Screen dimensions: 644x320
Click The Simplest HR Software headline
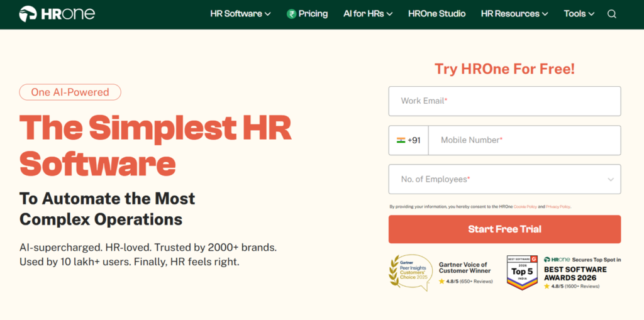click(155, 145)
